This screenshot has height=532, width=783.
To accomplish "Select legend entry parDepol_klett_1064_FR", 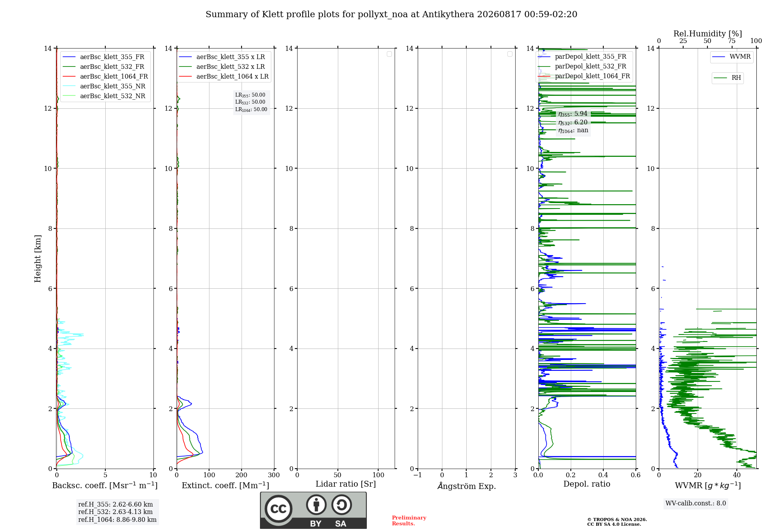I will click(584, 76).
